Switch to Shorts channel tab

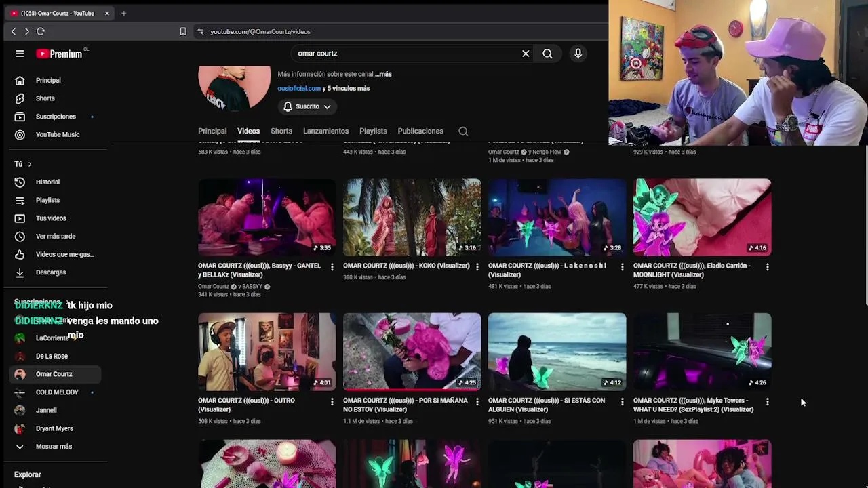pyautogui.click(x=281, y=131)
